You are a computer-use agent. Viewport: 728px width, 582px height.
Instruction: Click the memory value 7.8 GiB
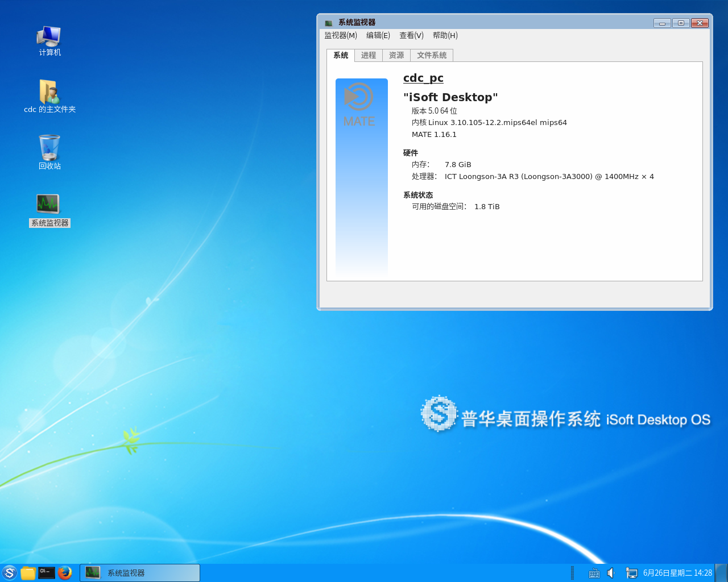pyautogui.click(x=458, y=165)
